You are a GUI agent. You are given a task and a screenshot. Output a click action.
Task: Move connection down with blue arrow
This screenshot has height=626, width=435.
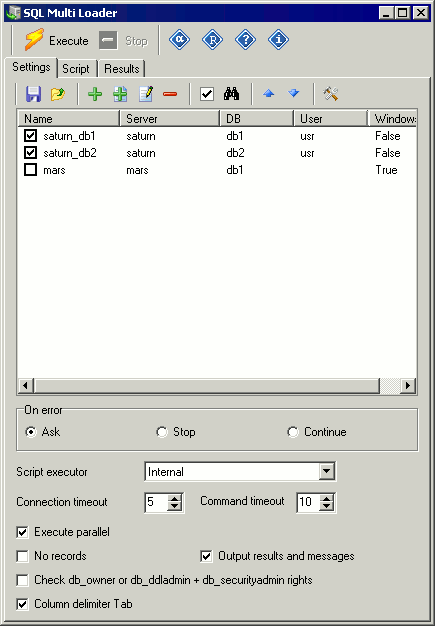click(294, 94)
